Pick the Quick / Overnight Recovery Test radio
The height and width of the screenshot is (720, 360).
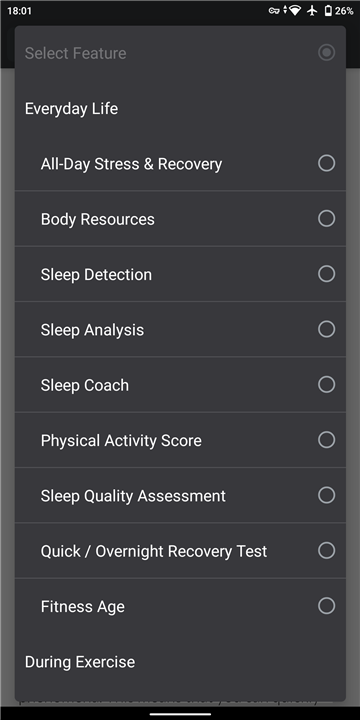(326, 551)
